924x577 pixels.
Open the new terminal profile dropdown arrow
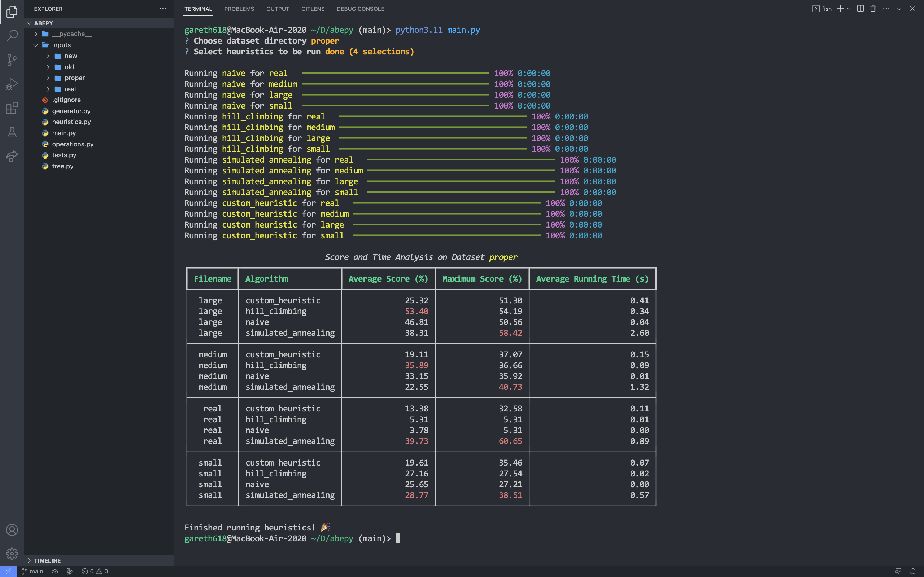(x=849, y=9)
